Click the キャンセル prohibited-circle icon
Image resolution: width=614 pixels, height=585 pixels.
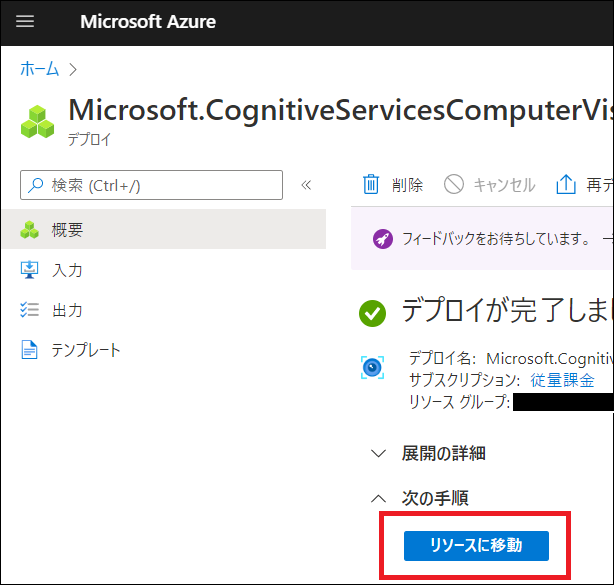click(x=454, y=184)
